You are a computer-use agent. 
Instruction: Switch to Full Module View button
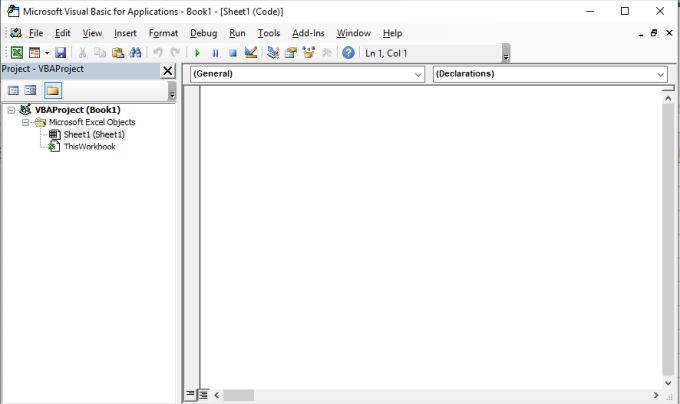[203, 394]
